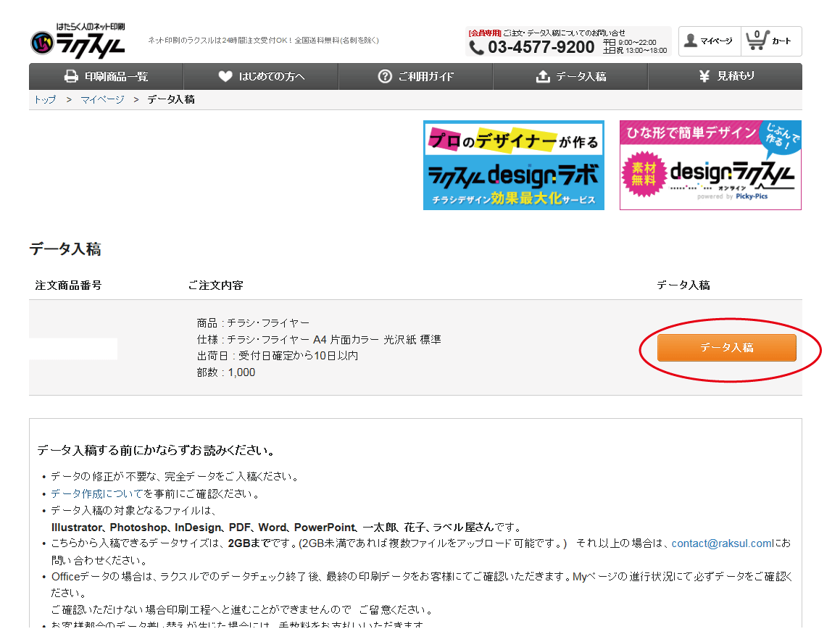Open ご利用ガイド menu item
This screenshot has width=840, height=642.
(x=416, y=77)
